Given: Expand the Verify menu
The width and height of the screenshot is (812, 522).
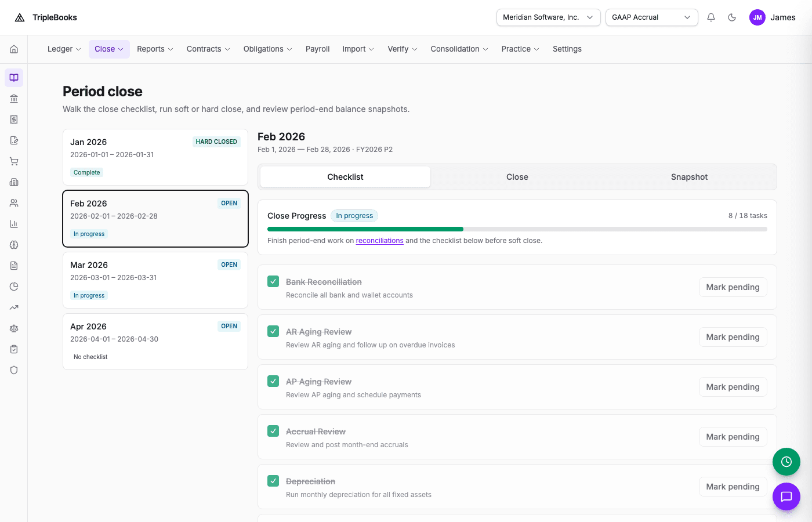Looking at the screenshot, I should (403, 49).
